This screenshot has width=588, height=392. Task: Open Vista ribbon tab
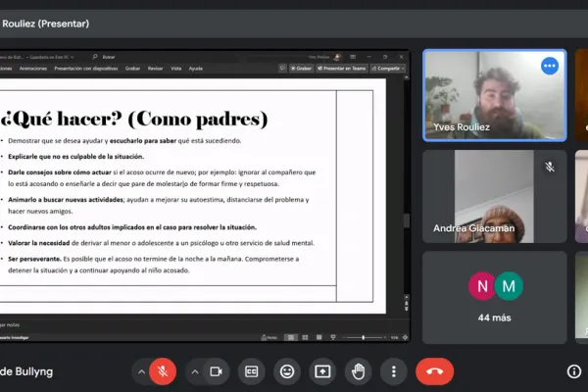(x=175, y=69)
